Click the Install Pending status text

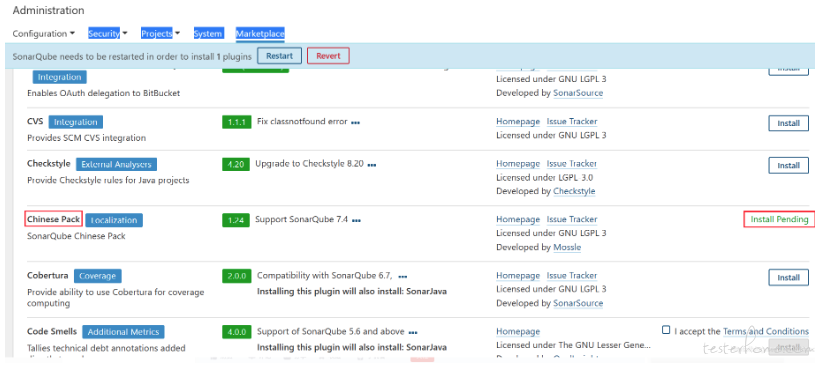pyautogui.click(x=779, y=220)
